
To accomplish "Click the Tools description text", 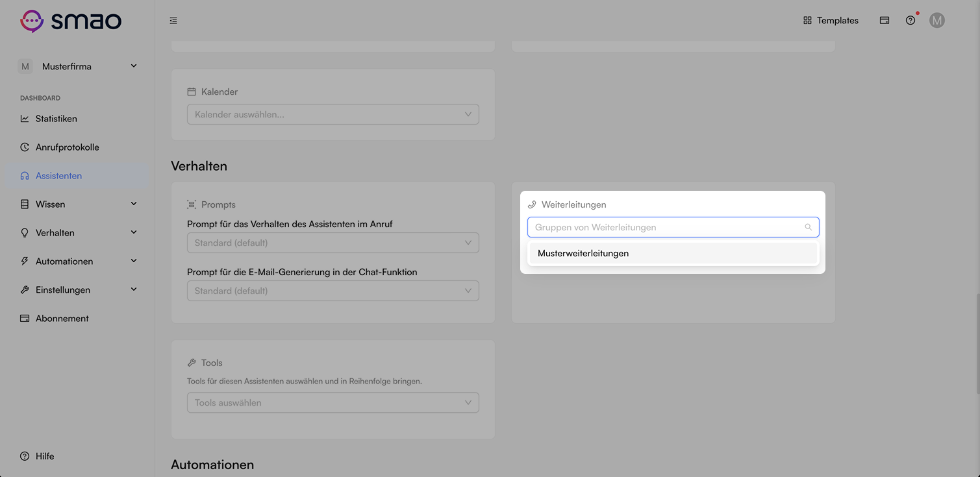I will point(305,381).
